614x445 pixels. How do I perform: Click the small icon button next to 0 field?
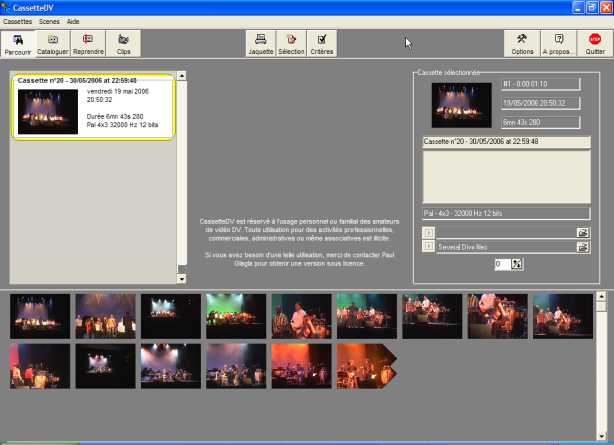tap(517, 264)
